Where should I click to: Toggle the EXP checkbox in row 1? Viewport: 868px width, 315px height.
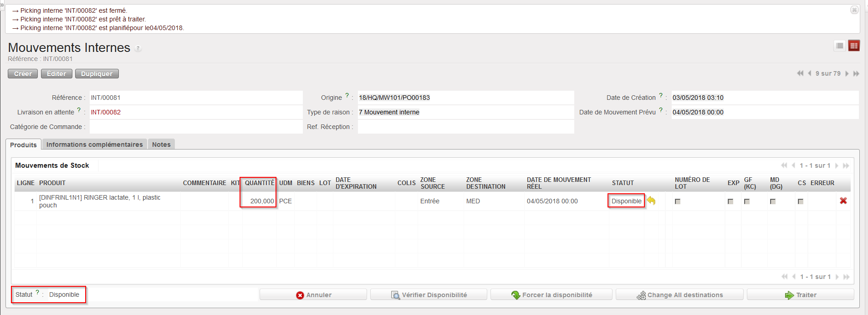[x=730, y=201]
